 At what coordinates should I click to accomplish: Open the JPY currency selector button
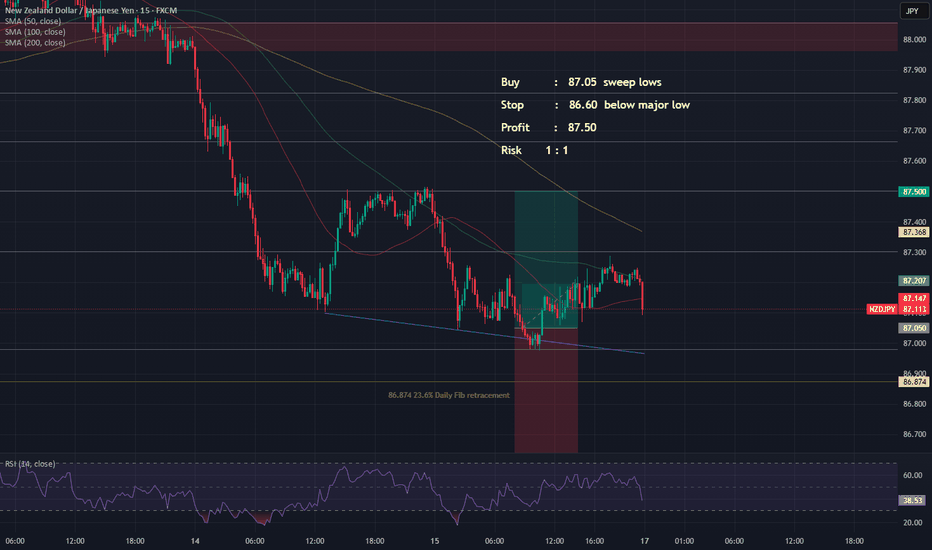coord(912,11)
